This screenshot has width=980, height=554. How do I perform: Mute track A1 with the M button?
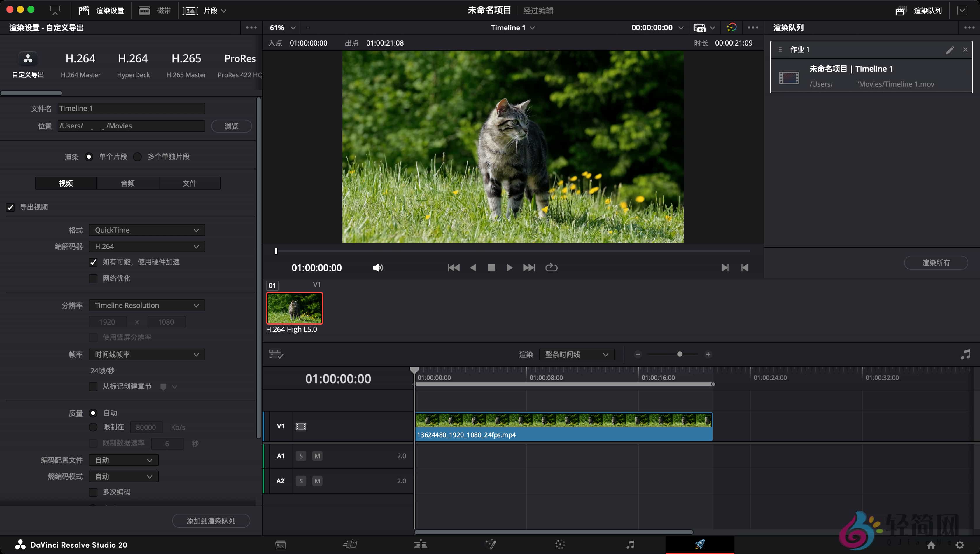click(317, 455)
